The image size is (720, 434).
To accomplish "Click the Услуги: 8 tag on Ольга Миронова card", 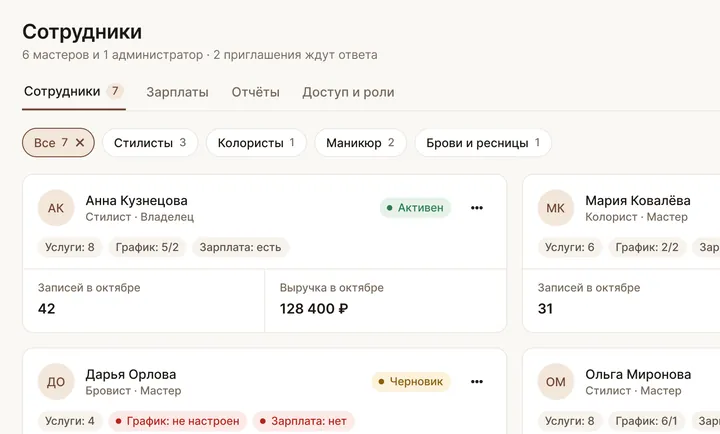I will [x=570, y=421].
